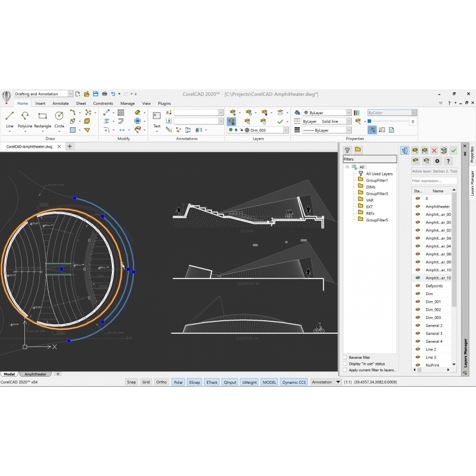The image size is (476, 476).
Task: Add a new drawing tab with plus button
Action: (70, 146)
